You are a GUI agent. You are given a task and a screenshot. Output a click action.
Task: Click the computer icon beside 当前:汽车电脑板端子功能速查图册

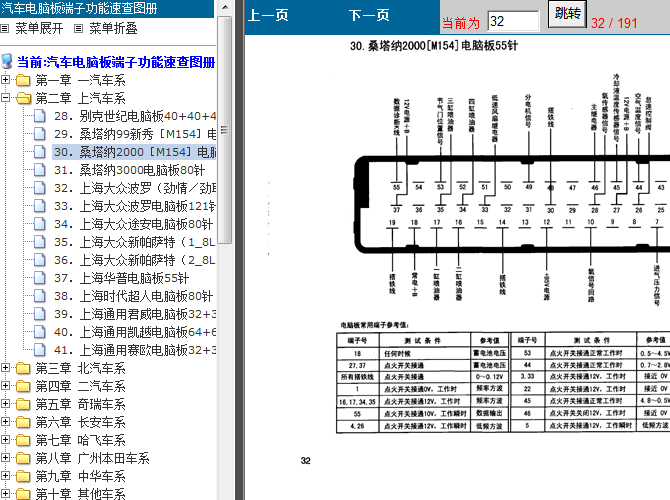click(7, 62)
